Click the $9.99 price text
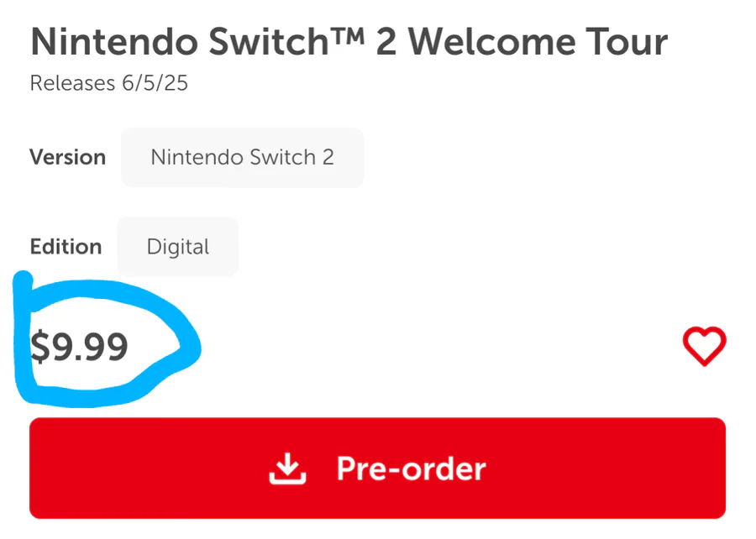756x539 pixels. tap(79, 347)
